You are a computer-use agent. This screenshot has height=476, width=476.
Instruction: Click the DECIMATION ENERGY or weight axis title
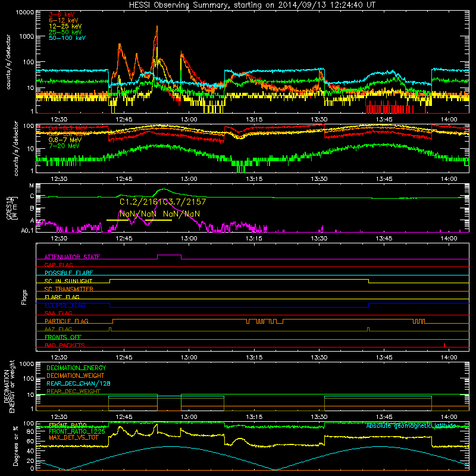coord(9,386)
